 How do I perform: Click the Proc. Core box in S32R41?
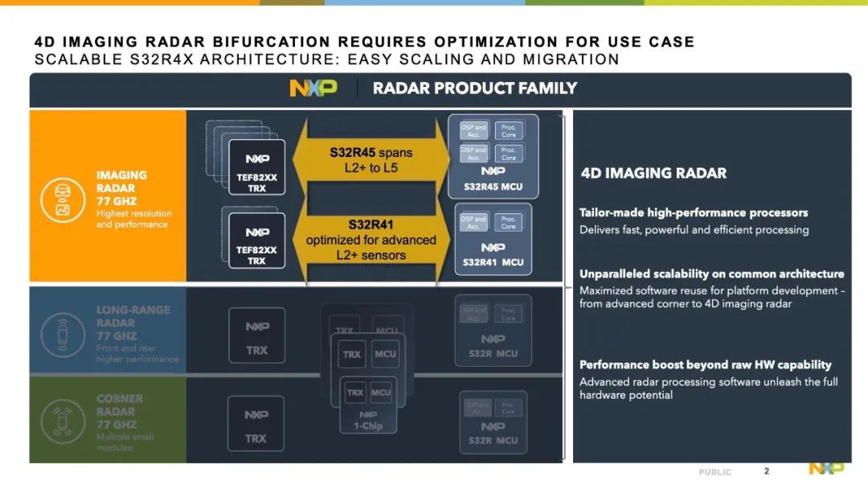click(x=509, y=222)
